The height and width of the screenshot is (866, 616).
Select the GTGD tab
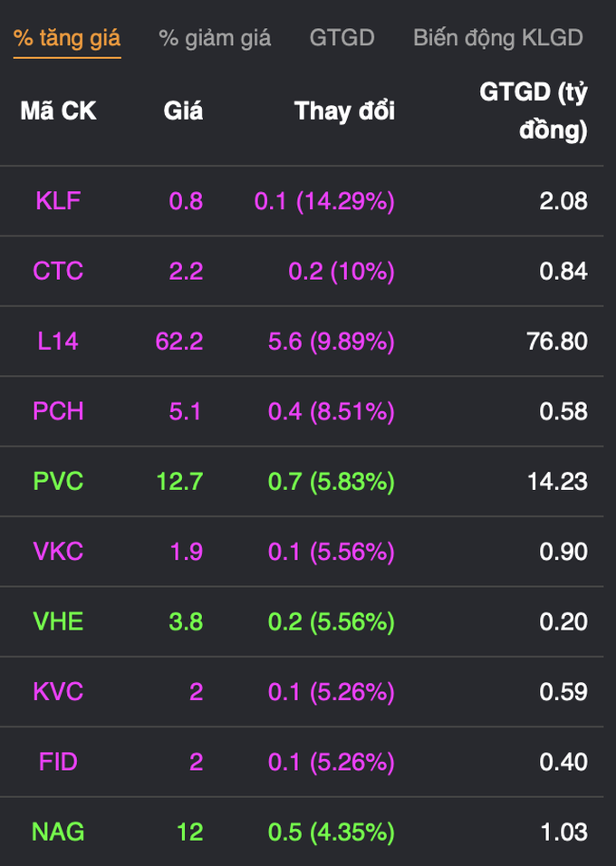click(342, 38)
